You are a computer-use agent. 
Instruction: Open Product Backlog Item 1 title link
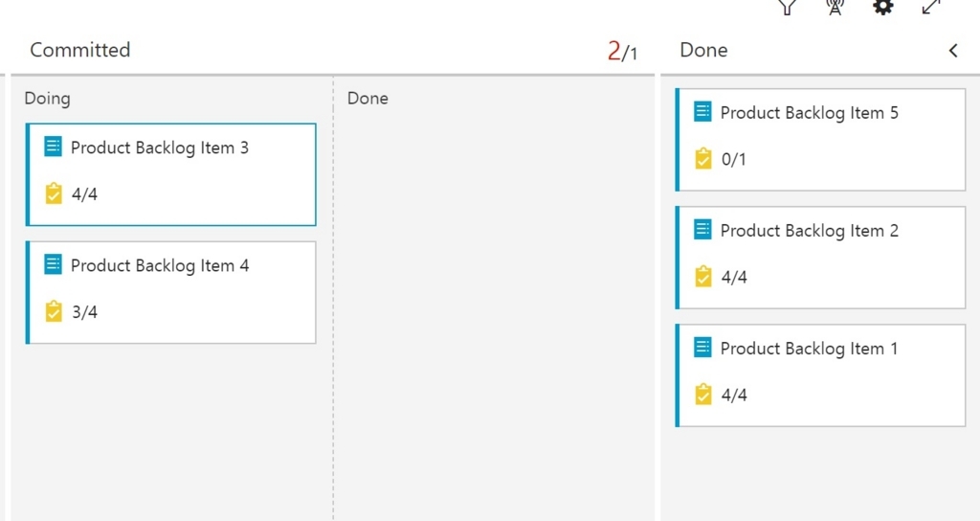click(x=809, y=349)
